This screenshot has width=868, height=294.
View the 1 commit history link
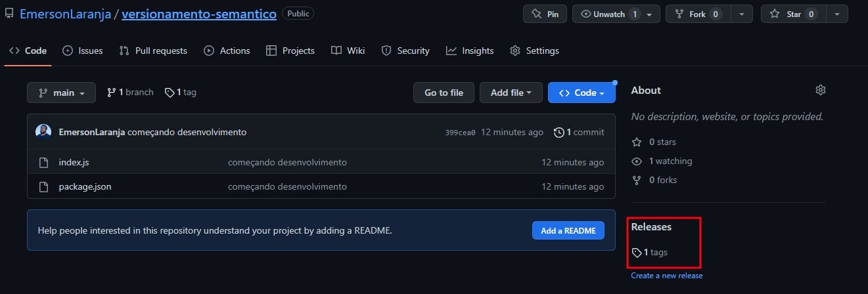579,132
